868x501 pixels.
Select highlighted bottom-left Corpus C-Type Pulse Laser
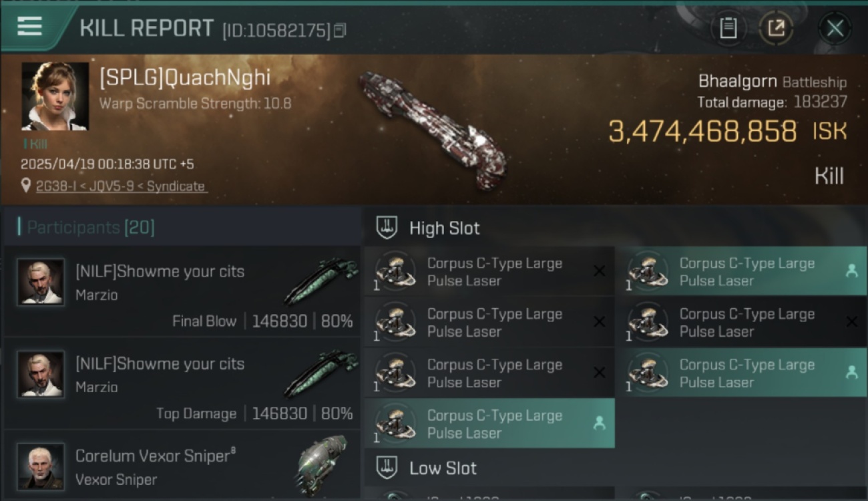pyautogui.click(x=489, y=424)
